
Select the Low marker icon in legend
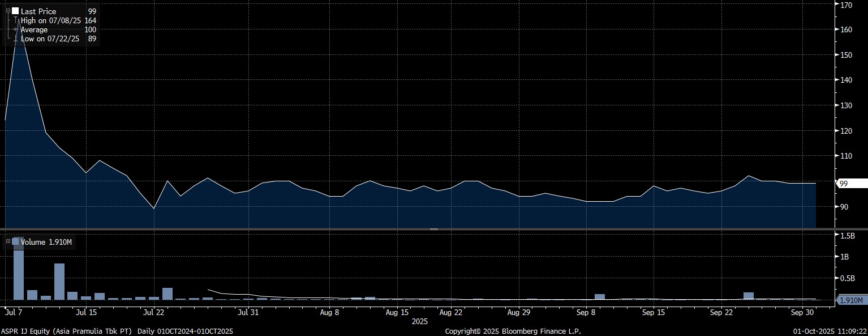pyautogui.click(x=15, y=39)
